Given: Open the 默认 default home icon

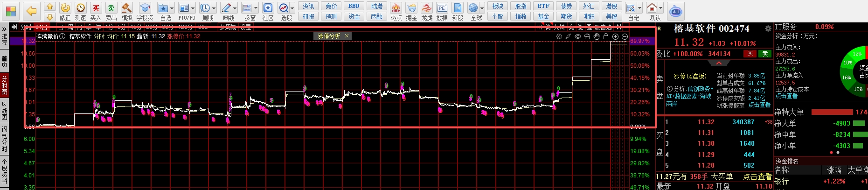Looking at the screenshot, I should click(652, 8).
